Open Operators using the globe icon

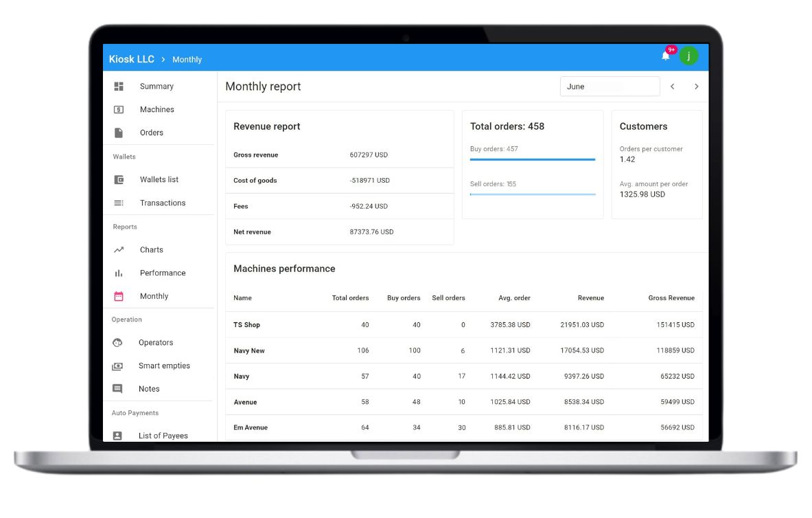(118, 342)
